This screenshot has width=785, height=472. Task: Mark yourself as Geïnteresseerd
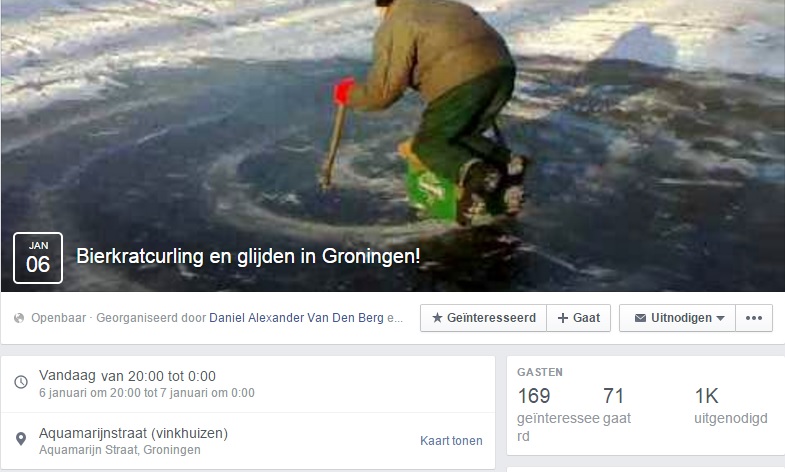point(483,318)
